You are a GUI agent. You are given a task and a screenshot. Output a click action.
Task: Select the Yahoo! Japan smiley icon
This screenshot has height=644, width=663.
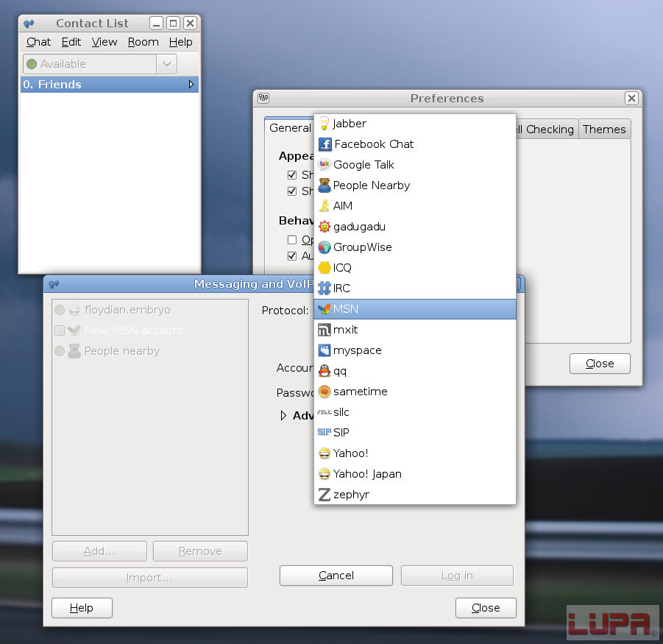(x=325, y=474)
